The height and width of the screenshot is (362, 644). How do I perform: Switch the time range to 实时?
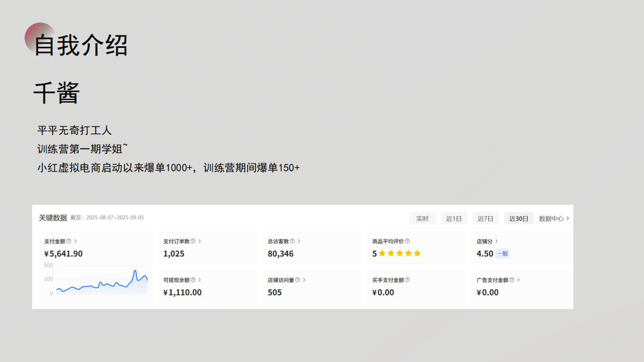click(422, 219)
